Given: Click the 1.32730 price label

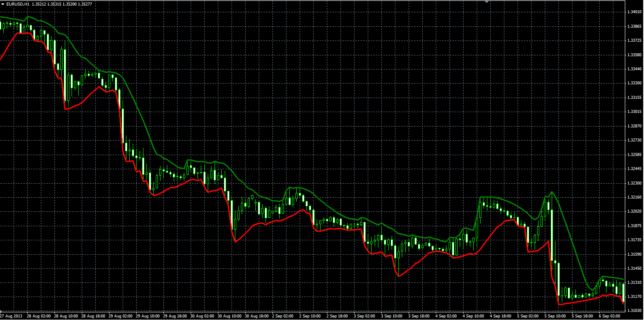Looking at the screenshot, I should [635, 140].
